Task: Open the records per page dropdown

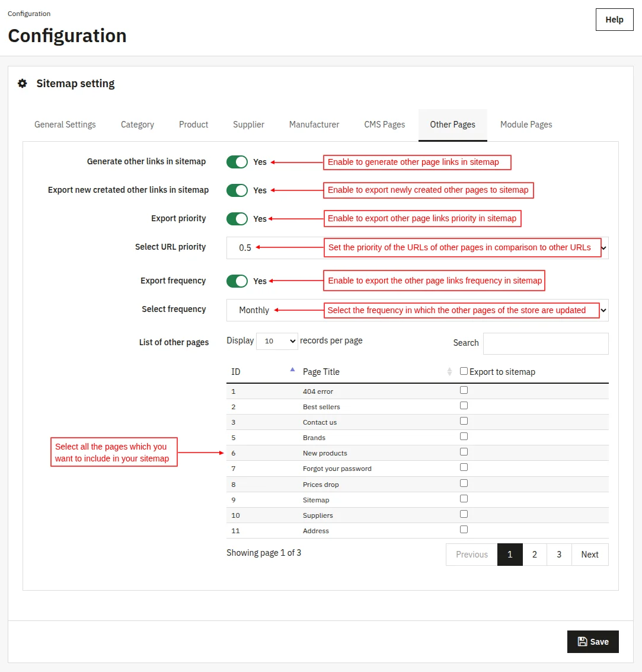Action: (x=277, y=341)
